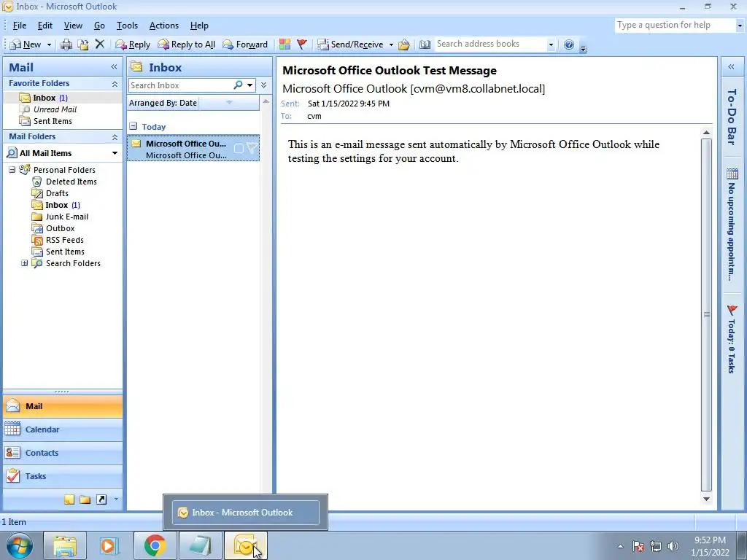
Task: Click the Type a question for help box
Action: pos(676,25)
